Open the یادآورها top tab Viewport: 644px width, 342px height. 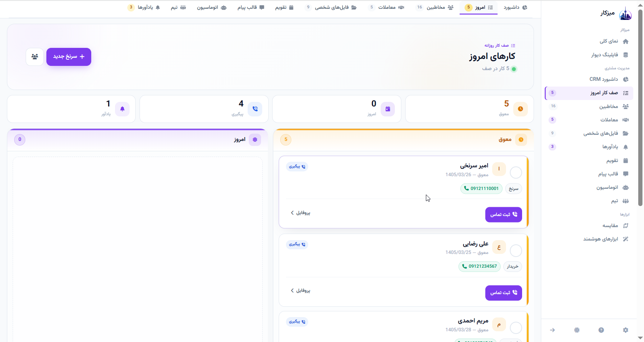point(144,7)
